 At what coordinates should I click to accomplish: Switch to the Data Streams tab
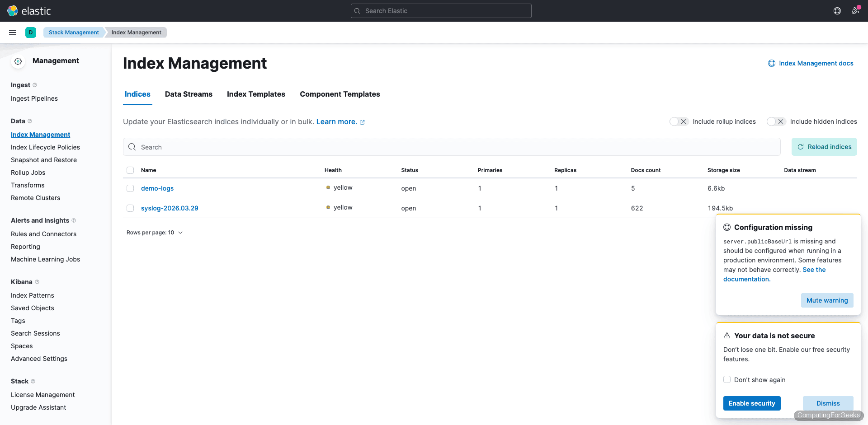point(189,94)
